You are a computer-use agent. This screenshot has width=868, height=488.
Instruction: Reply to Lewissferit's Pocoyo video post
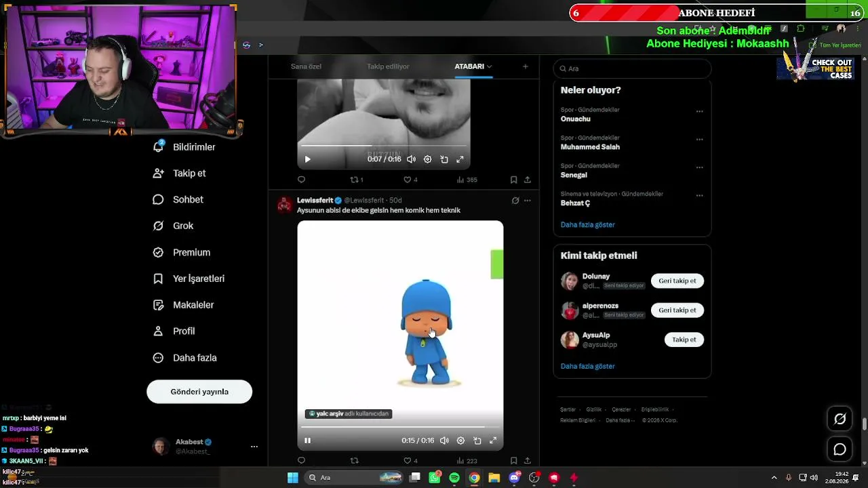click(302, 461)
